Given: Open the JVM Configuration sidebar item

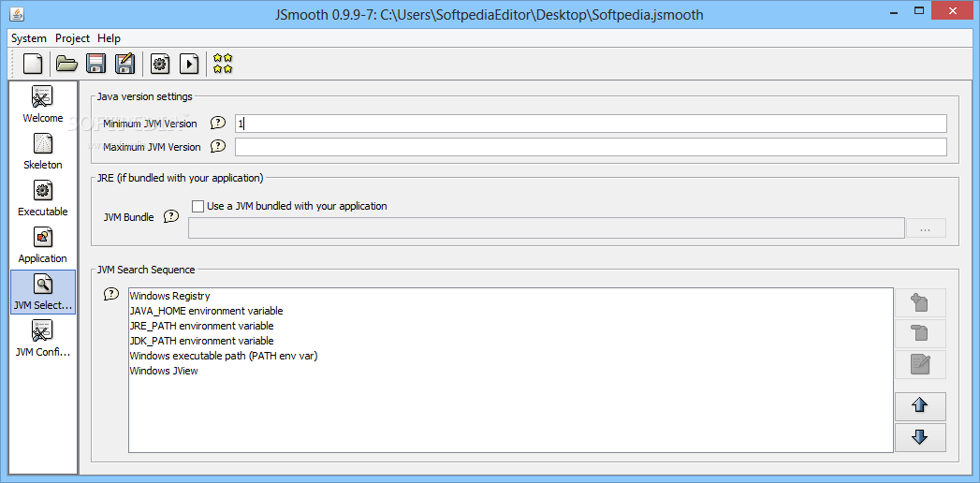Looking at the screenshot, I should [42, 339].
